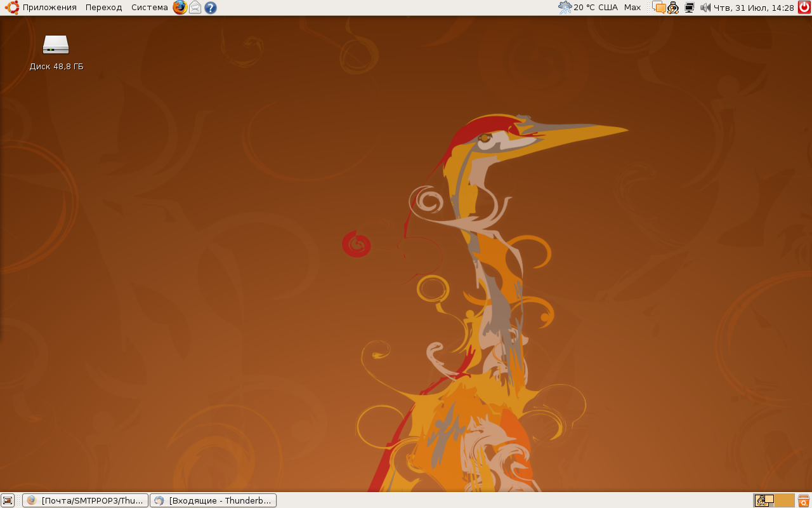Click the blue Help question mark icon
The width and height of the screenshot is (812, 508).
(211, 8)
